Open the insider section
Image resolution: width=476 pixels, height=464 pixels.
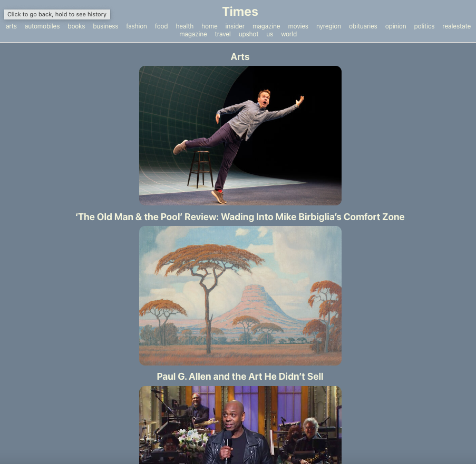pos(235,26)
